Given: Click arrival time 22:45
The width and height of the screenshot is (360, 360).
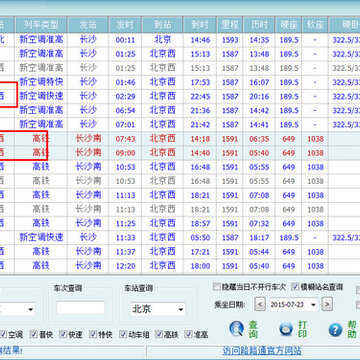Looking at the screenshot, I should tap(200, 97).
